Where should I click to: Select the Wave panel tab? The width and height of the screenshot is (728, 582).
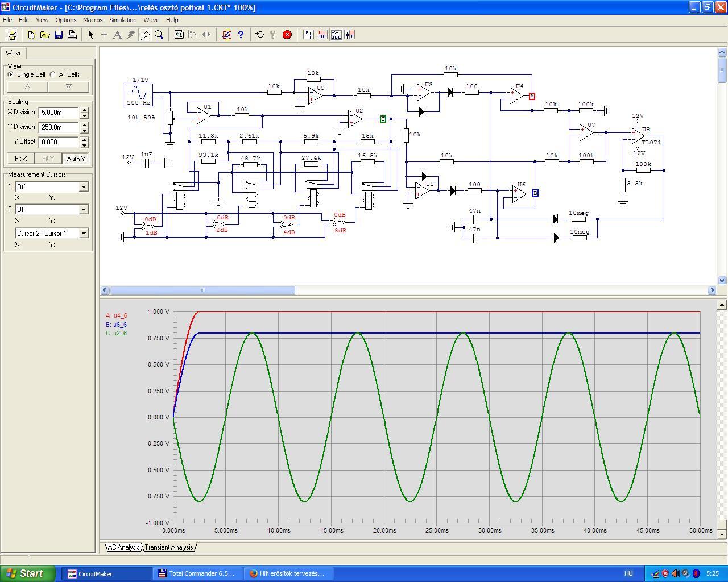[14, 53]
